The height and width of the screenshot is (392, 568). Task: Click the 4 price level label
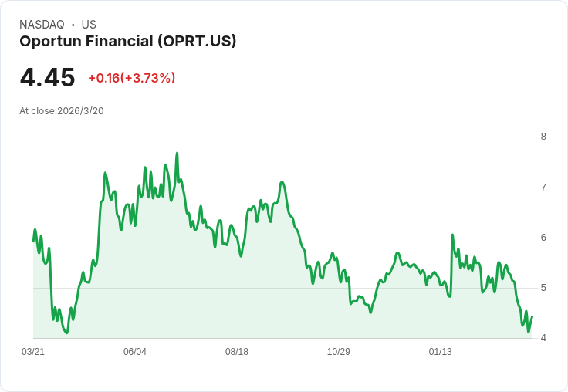[x=543, y=338]
